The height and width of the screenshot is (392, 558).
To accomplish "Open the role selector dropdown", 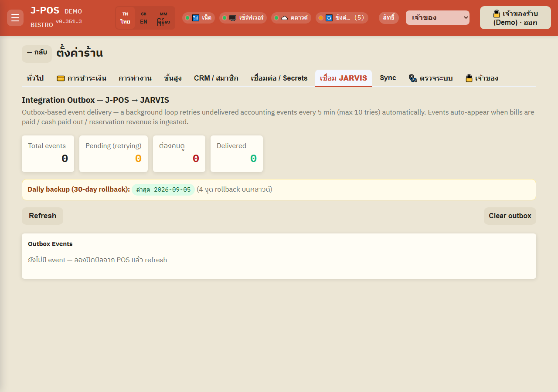I will point(438,18).
